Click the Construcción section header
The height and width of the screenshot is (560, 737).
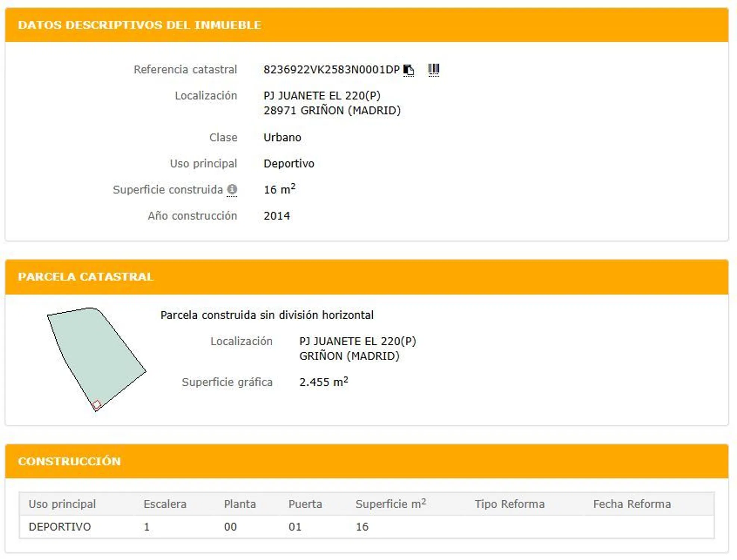[69, 461]
